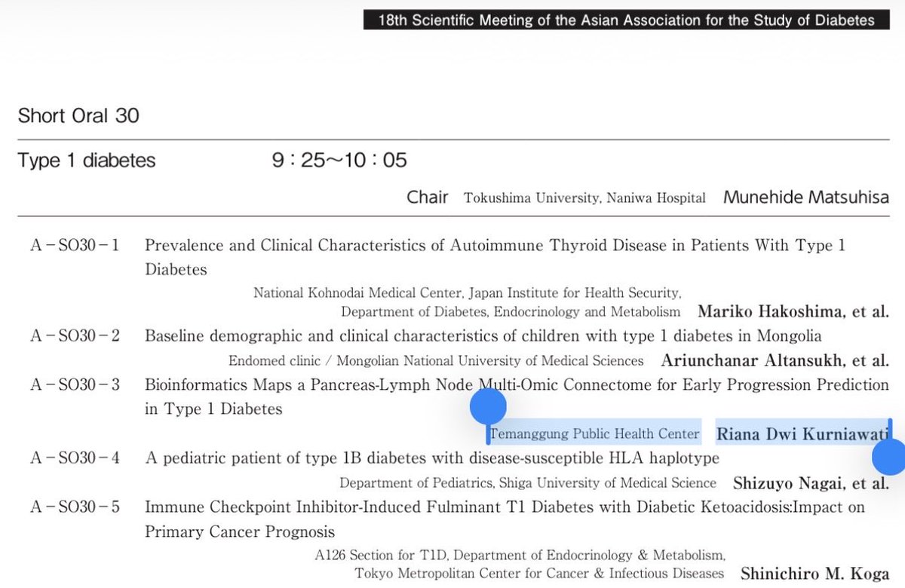This screenshot has width=905, height=588.
Task: Tap author 'Mariko Hakoshima, et al.'
Action: [x=793, y=311]
